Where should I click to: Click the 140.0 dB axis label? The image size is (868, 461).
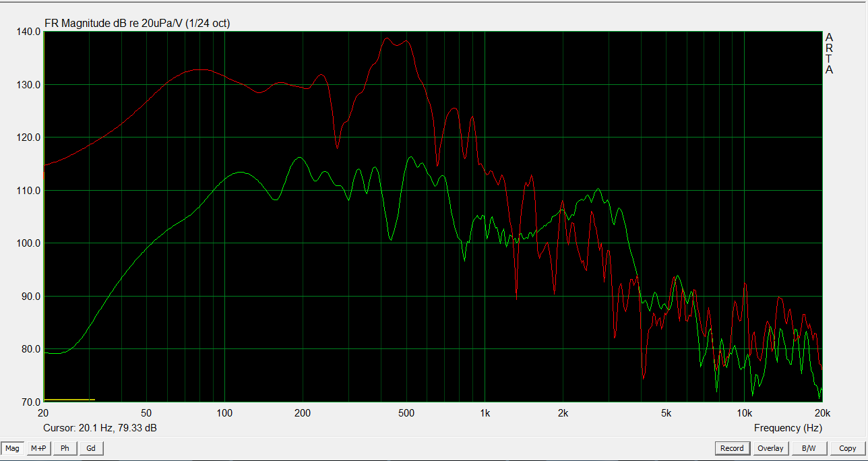coord(28,32)
